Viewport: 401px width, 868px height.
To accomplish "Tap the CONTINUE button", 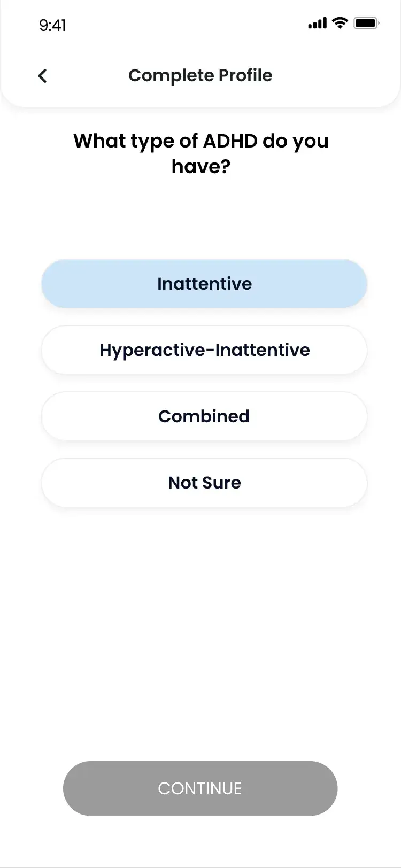I will pyautogui.click(x=200, y=788).
